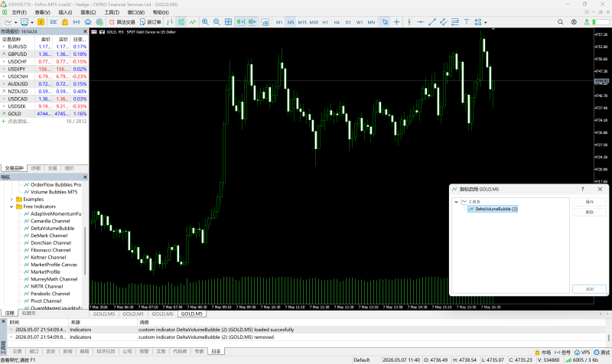The image size is (612, 364).
Task: Expand the Examples folder in navigator
Action: pyautogui.click(x=11, y=200)
